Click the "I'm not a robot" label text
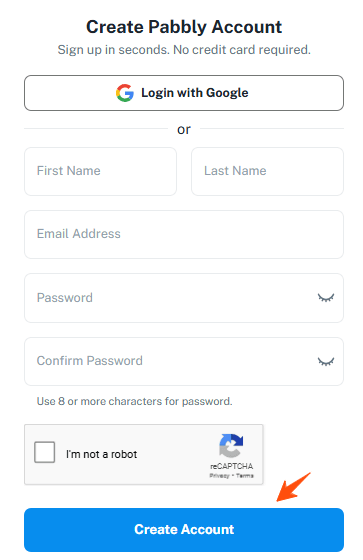 (101, 454)
